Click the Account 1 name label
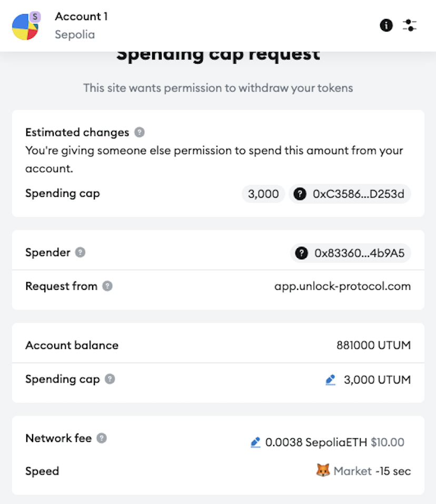The height and width of the screenshot is (504, 436). (81, 17)
